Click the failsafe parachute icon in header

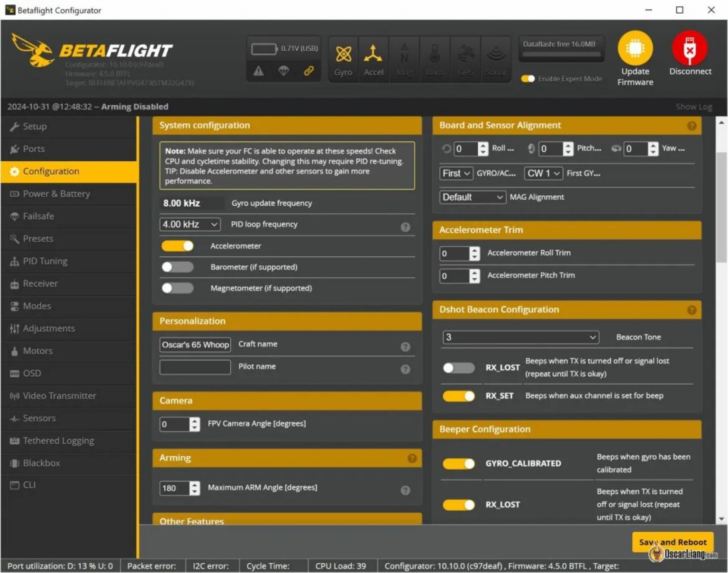coord(283,71)
